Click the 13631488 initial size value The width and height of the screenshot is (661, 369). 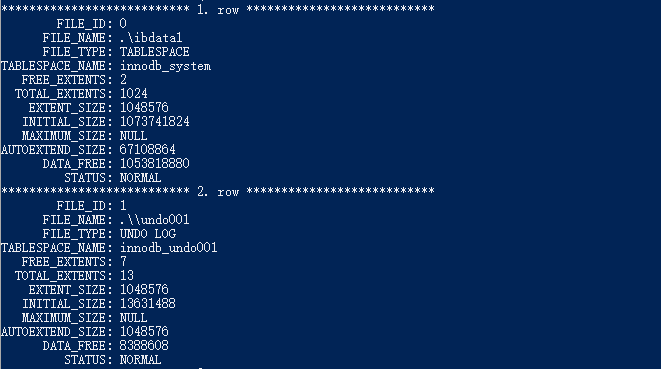point(148,304)
